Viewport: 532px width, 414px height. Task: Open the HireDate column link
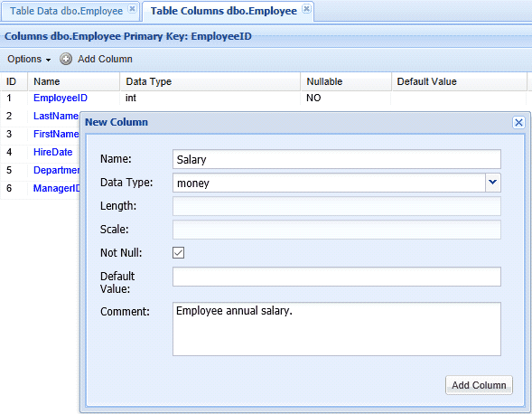[x=53, y=152]
